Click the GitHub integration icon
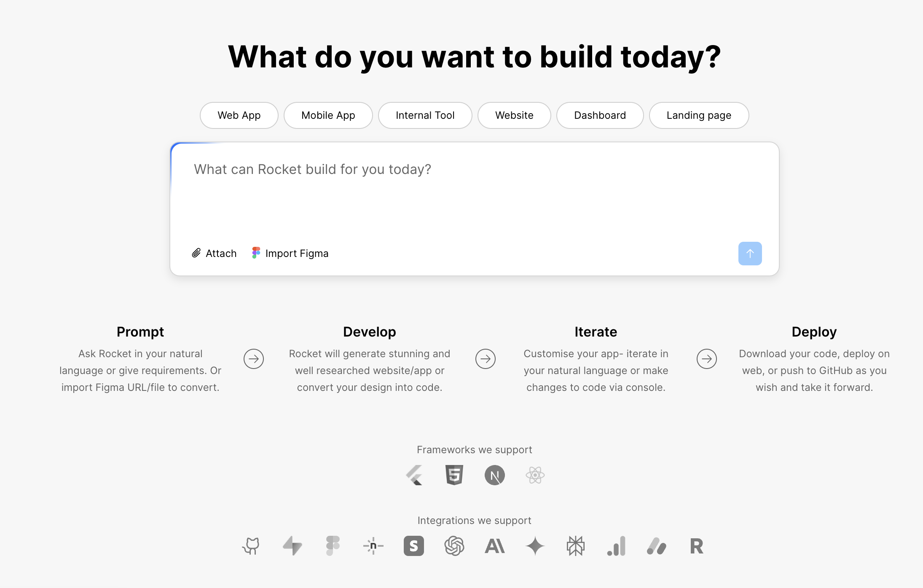The image size is (923, 588). (x=251, y=546)
